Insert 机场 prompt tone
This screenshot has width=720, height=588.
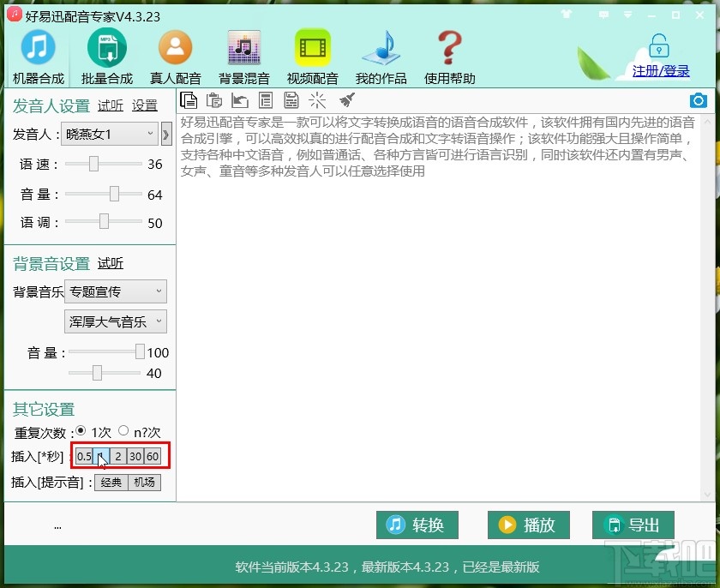[144, 483]
